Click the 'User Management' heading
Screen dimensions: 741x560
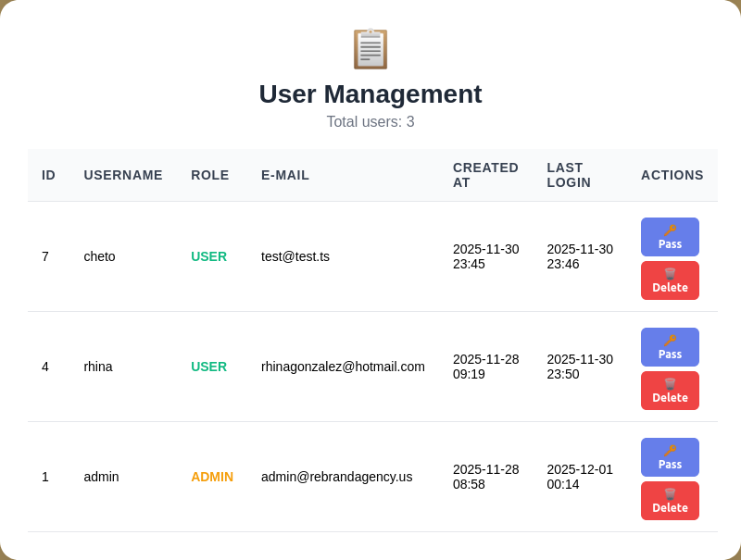(x=370, y=94)
